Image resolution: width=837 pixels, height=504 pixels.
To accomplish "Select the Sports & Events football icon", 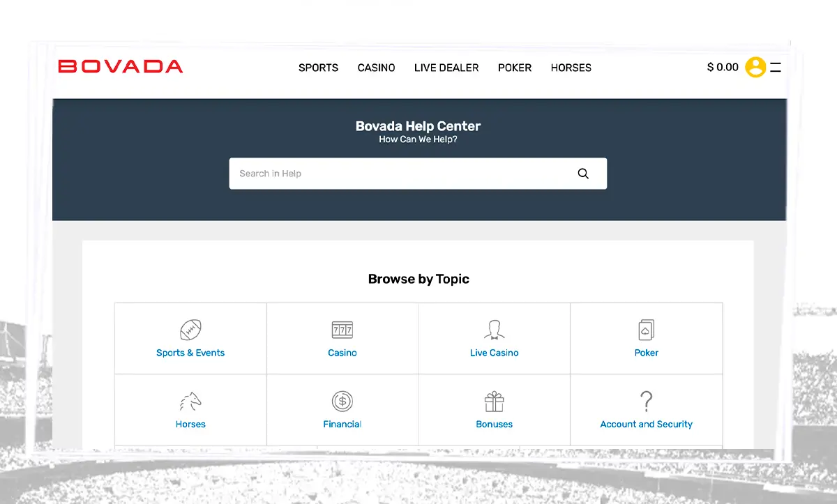I will pos(190,329).
